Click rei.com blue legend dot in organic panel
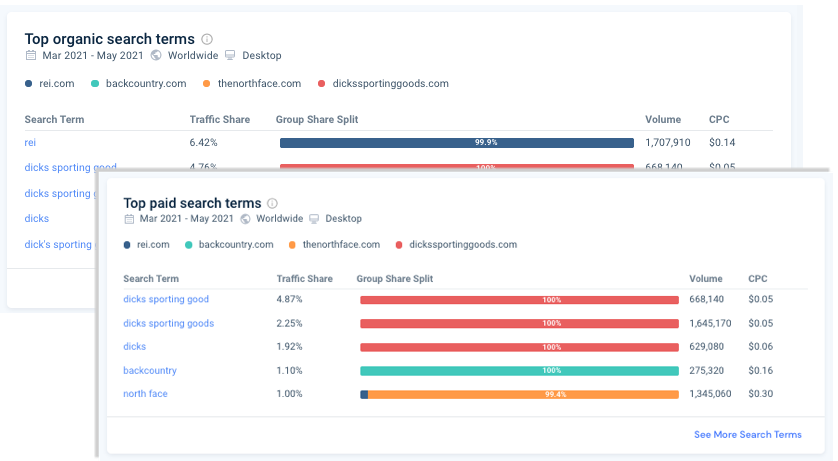Viewport: 838px width, 461px height. (x=28, y=83)
